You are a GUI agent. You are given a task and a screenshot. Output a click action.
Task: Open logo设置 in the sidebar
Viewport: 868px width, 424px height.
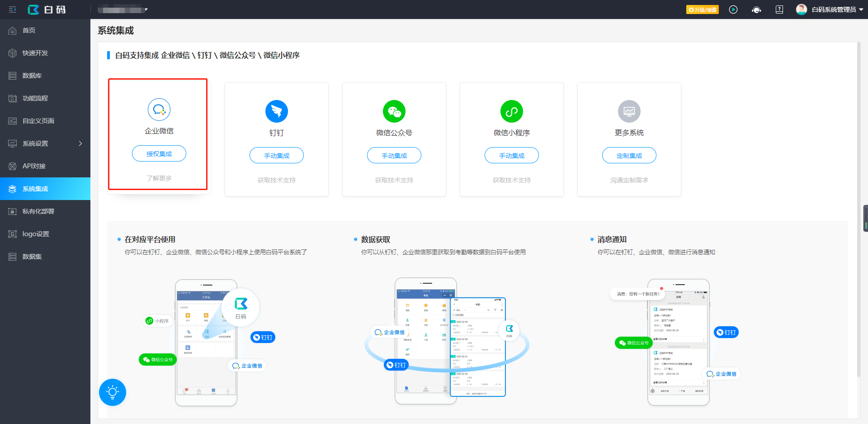tap(45, 234)
